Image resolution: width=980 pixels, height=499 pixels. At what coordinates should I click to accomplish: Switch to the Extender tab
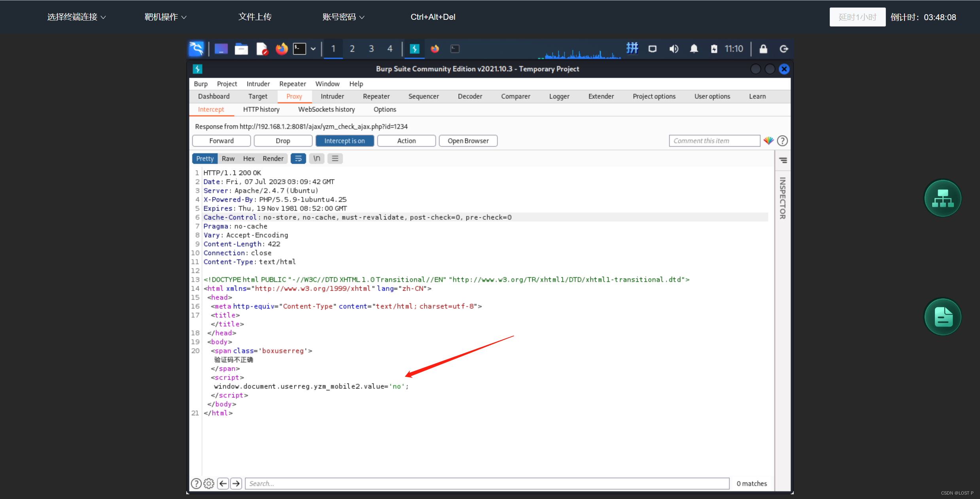(x=601, y=96)
